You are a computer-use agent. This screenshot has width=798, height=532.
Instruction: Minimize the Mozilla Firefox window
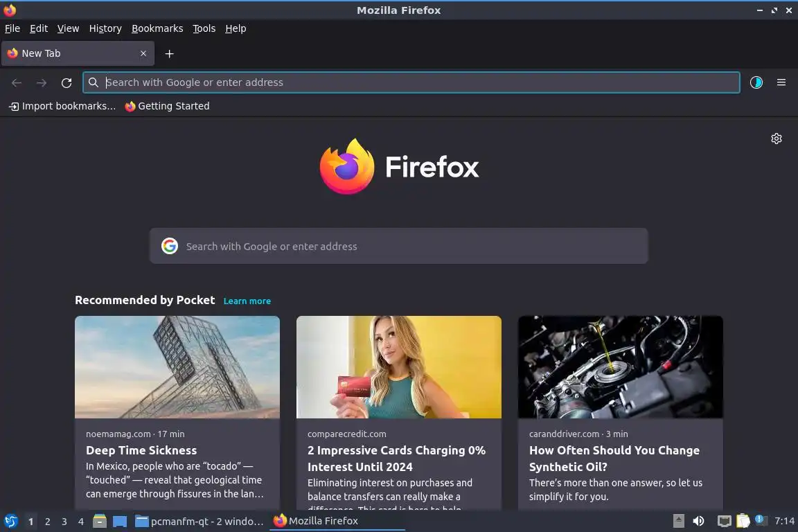(x=760, y=10)
